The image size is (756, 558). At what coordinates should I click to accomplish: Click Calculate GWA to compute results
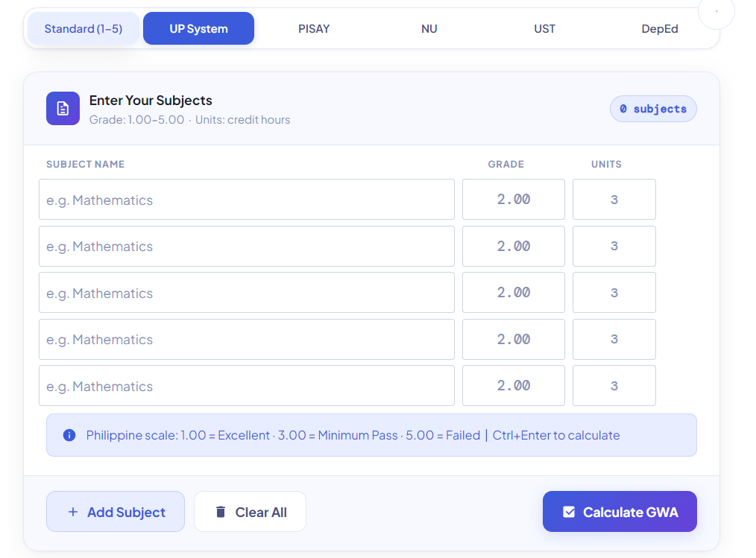[x=620, y=511]
